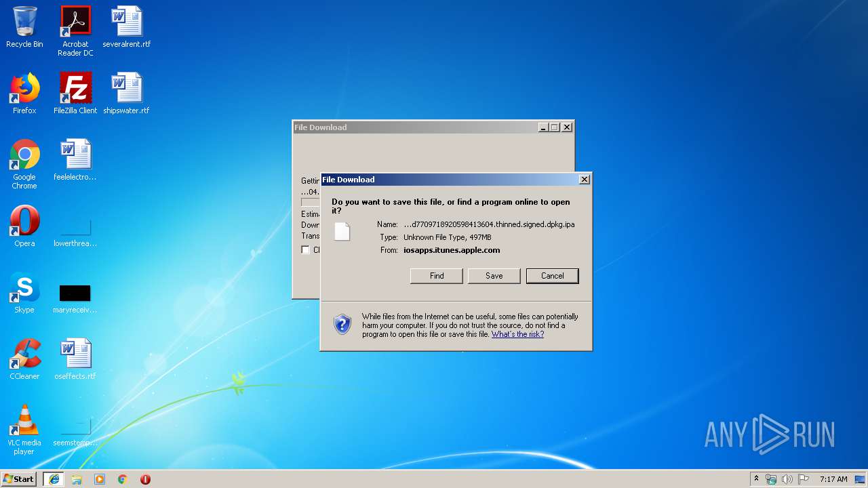Click the unknown file type icon
The width and height of the screenshot is (868, 488).
point(342,231)
